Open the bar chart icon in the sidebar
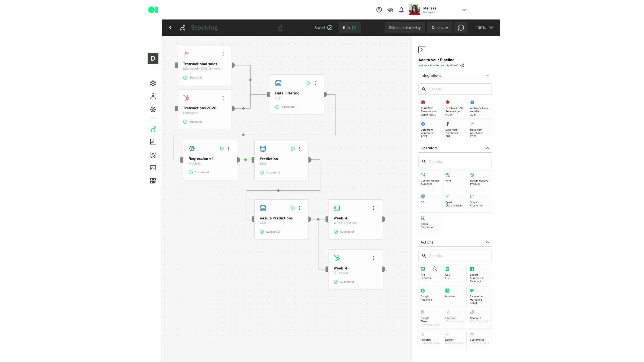The height and width of the screenshot is (362, 644). (153, 141)
